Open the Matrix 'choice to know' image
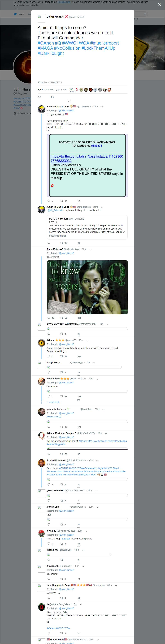Screen dimensions: 165x644 [x=87, y=287]
